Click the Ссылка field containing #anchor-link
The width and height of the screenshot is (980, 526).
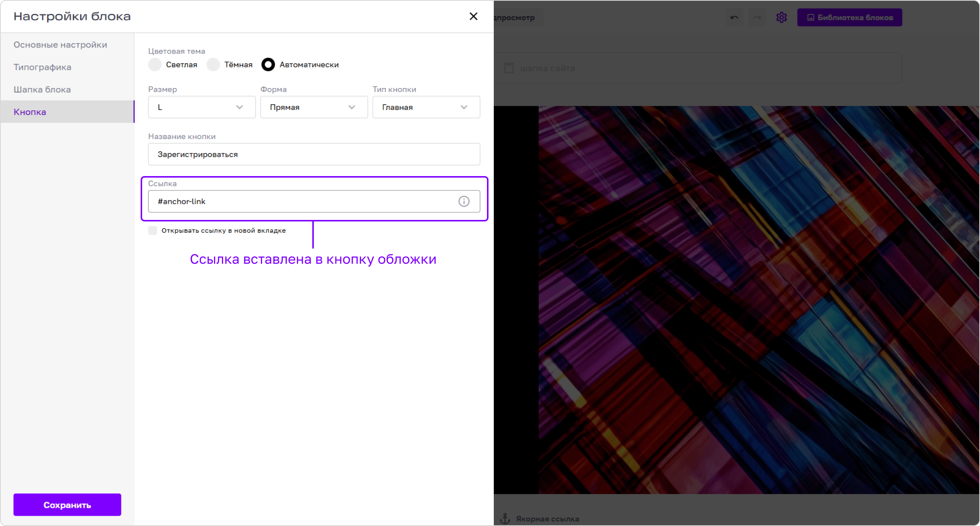pos(314,201)
